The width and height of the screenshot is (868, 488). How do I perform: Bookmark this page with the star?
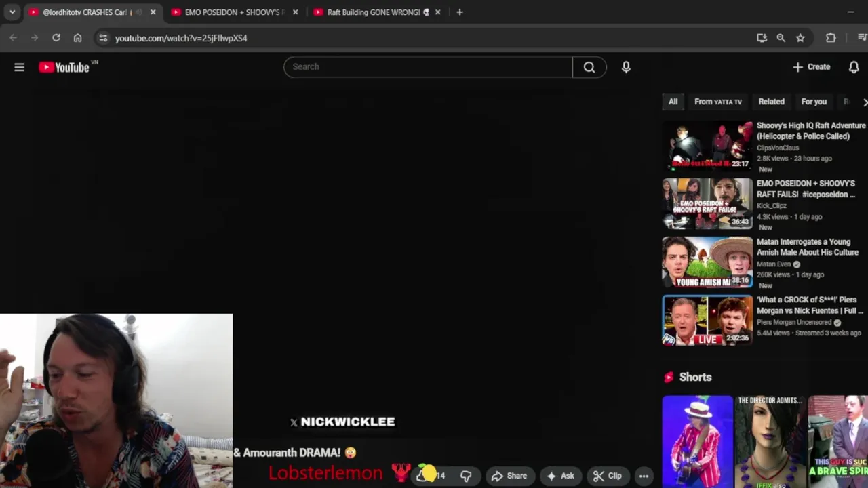800,38
